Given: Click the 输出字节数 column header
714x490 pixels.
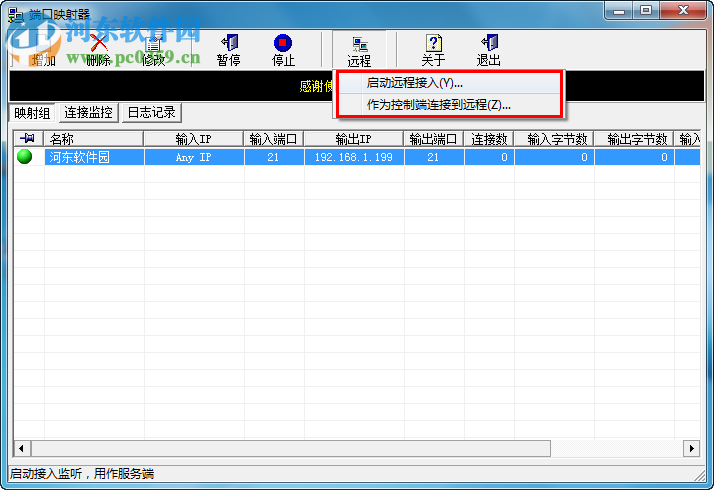Looking at the screenshot, I should point(634,139).
